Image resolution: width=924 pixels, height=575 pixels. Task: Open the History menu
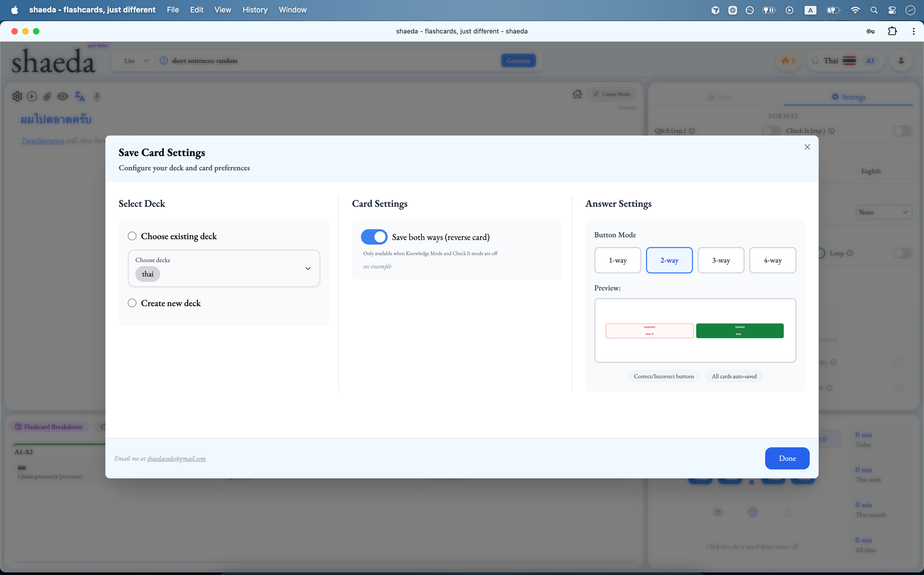coord(255,10)
